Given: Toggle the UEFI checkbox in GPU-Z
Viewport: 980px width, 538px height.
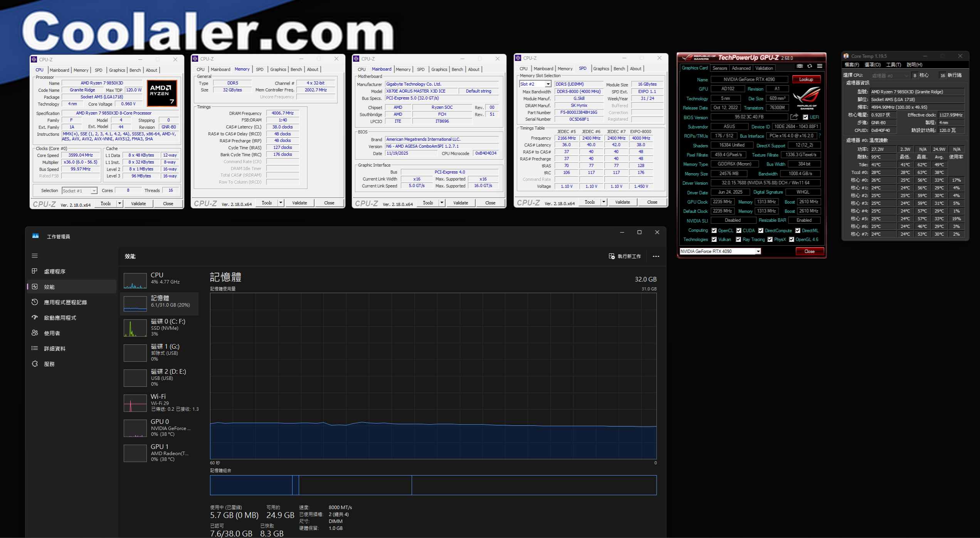Looking at the screenshot, I should [805, 117].
